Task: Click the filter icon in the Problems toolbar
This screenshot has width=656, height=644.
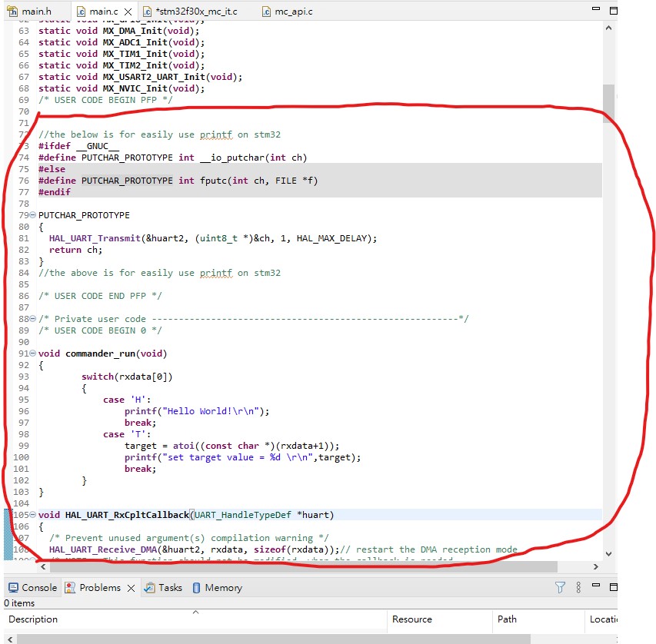Action: (560, 587)
